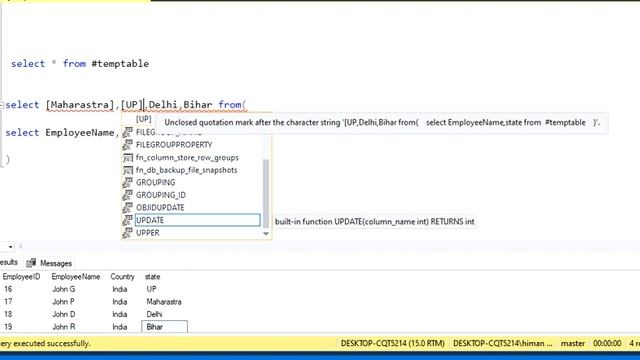Select the state cell Delhi in results
The width and height of the screenshot is (640, 360).
pos(154,314)
